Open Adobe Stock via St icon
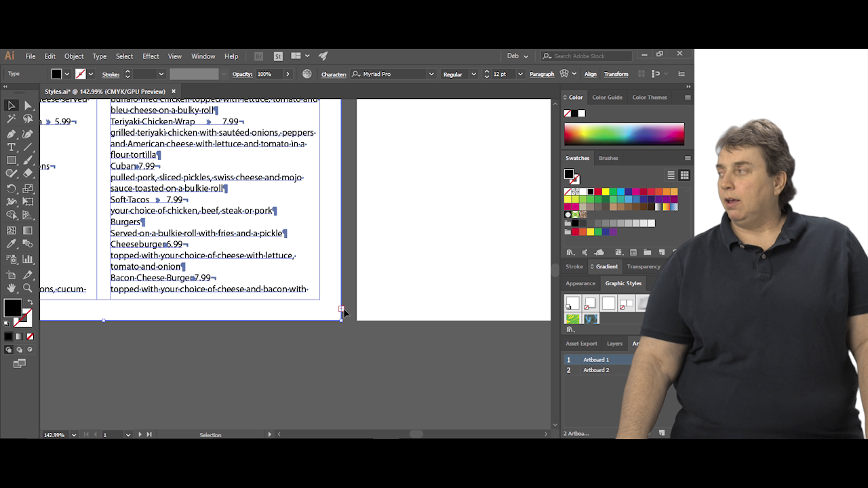 278,56
